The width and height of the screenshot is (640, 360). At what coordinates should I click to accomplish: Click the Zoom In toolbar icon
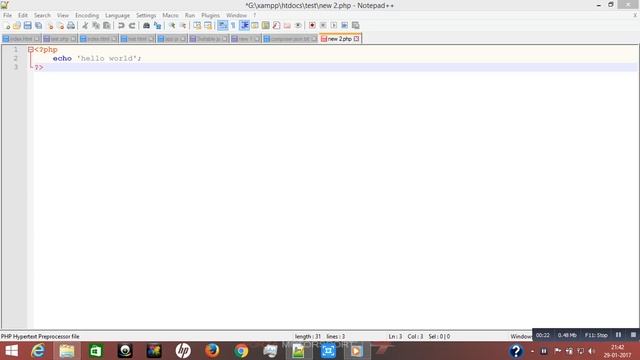pos(172,25)
